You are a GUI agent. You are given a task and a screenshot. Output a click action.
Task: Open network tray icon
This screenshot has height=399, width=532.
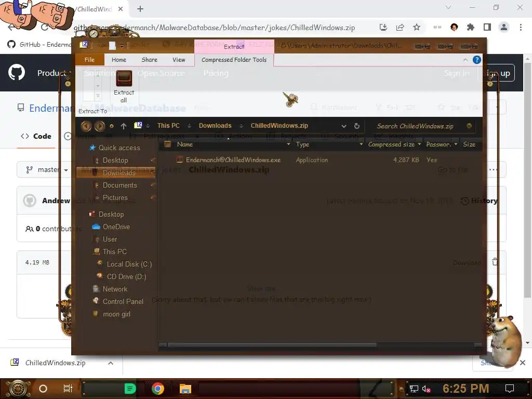(x=414, y=389)
